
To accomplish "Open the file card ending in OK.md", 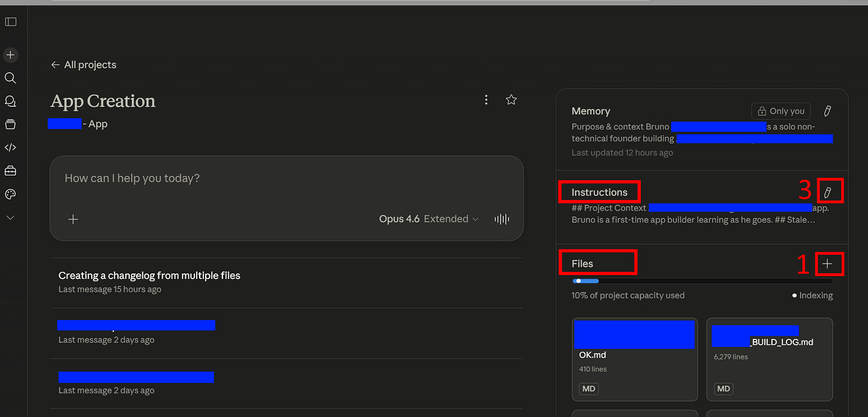I will click(635, 359).
